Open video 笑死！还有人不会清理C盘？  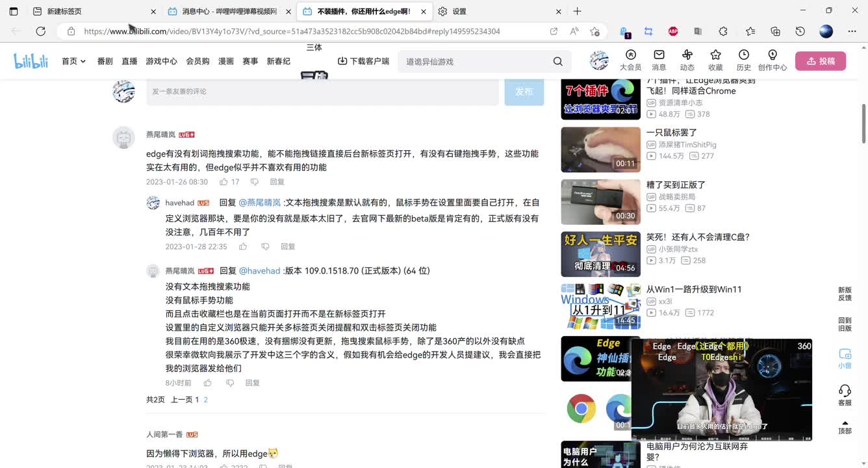point(698,237)
